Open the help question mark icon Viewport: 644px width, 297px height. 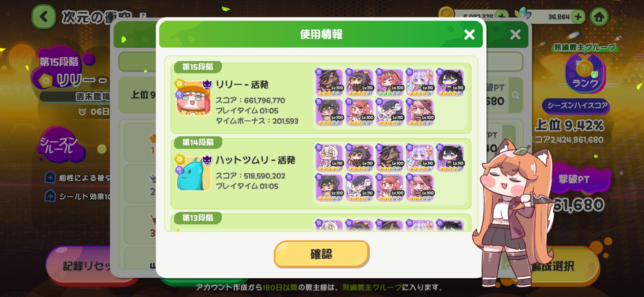pos(143,15)
